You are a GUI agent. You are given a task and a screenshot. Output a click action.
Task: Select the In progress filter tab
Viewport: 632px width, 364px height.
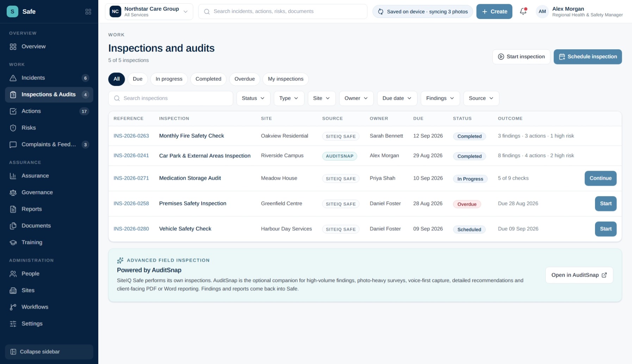coord(169,79)
